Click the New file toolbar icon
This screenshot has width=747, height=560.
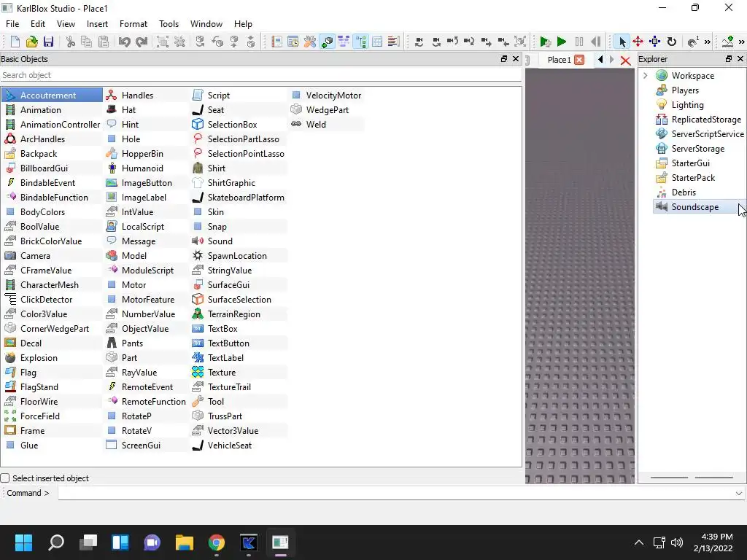point(15,42)
